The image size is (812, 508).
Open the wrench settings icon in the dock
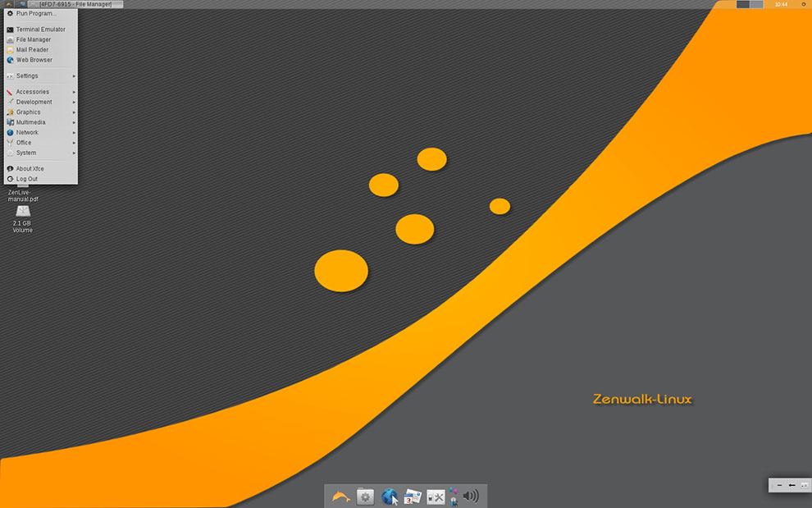click(436, 497)
